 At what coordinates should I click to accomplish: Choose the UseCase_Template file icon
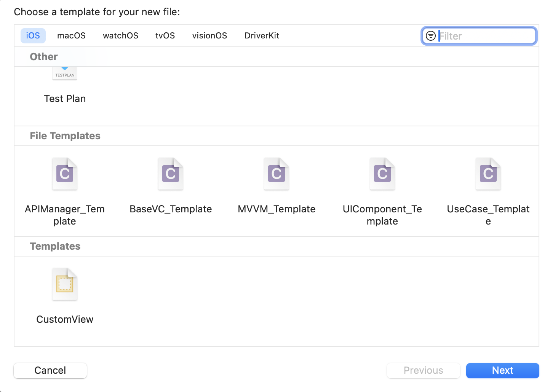488,174
